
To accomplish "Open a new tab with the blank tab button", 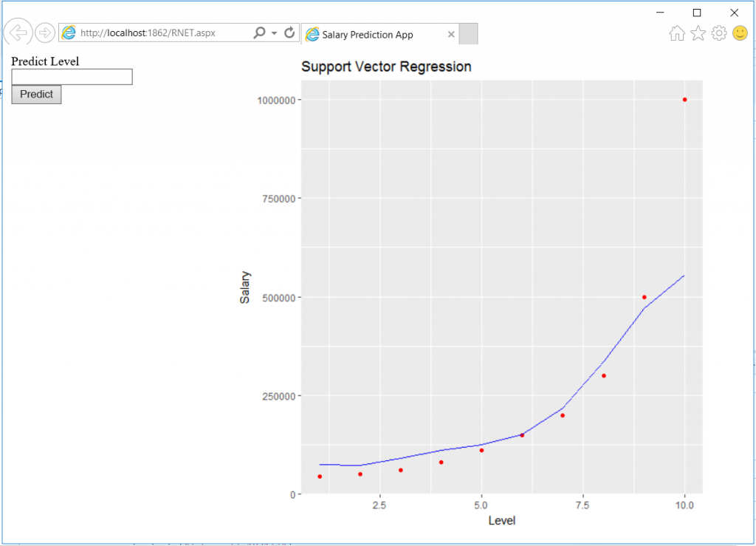I will [468, 34].
